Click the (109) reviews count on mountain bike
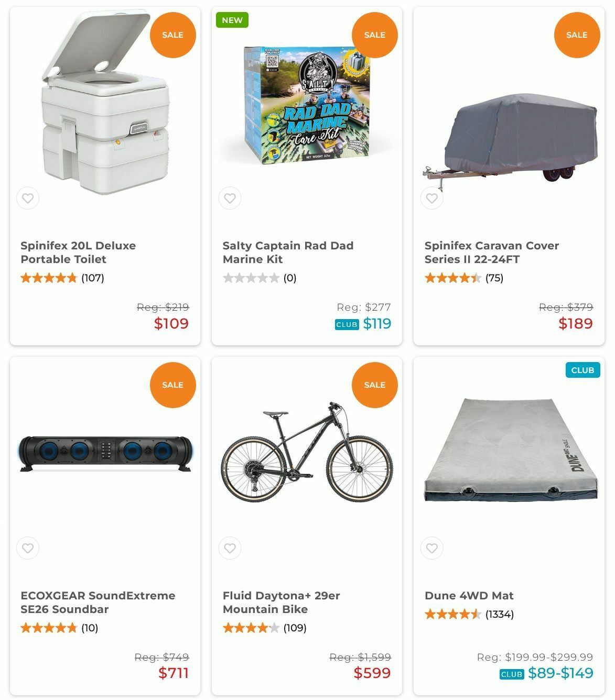615x700 pixels. click(x=295, y=628)
